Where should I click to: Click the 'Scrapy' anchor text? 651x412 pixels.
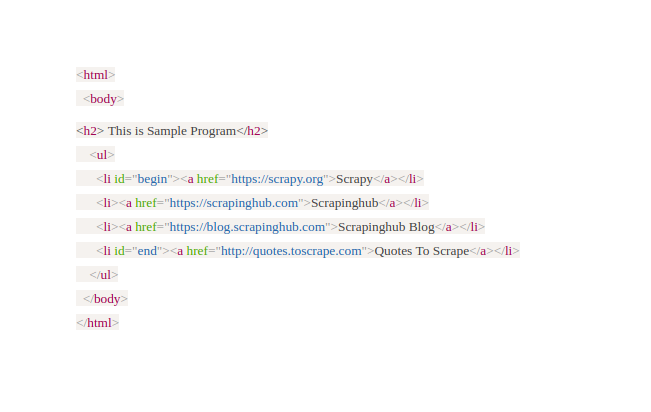click(354, 179)
